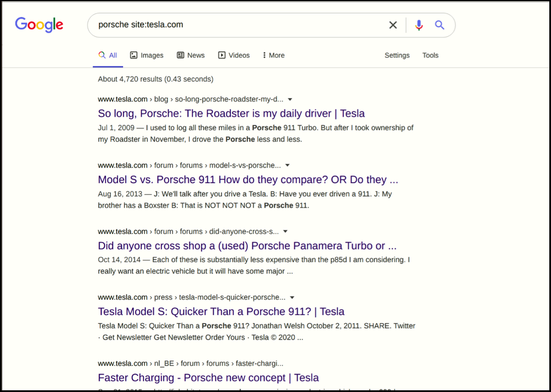Click the Google logo
This screenshot has height=392, width=551.
(x=39, y=24)
